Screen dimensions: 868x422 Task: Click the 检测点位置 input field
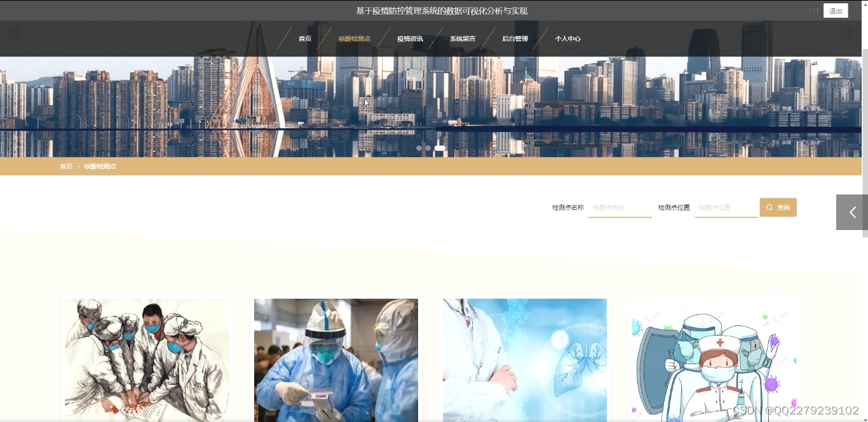point(726,207)
